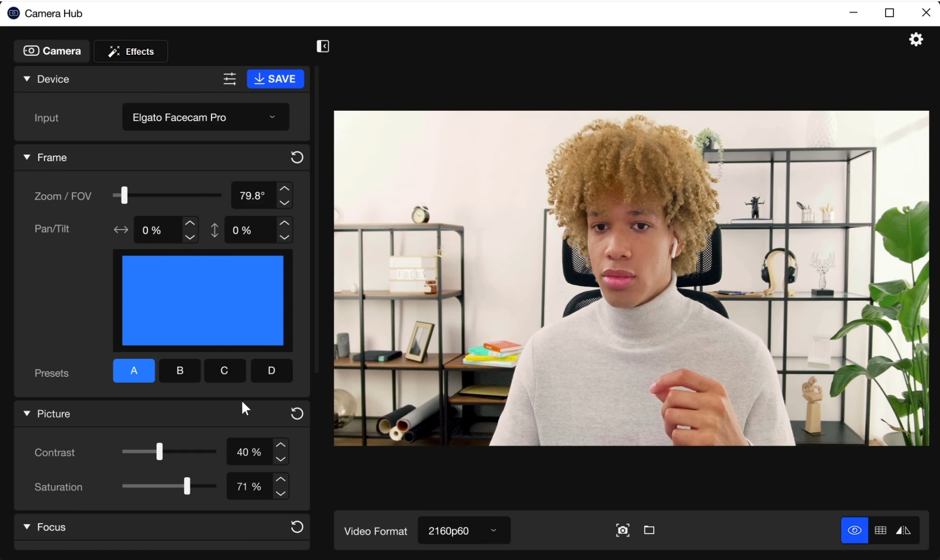The height and width of the screenshot is (560, 940).
Task: Reset the Focus section settings
Action: click(x=297, y=527)
